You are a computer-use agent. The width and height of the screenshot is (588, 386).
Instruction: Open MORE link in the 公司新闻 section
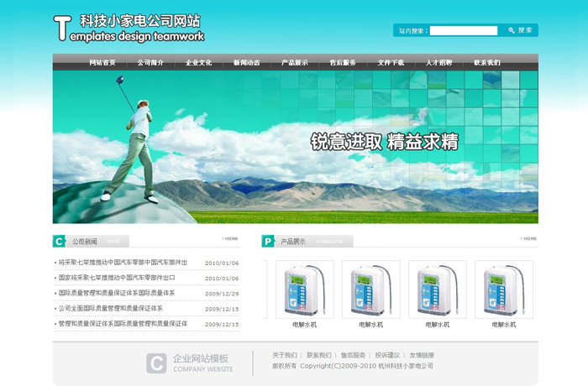coord(230,238)
